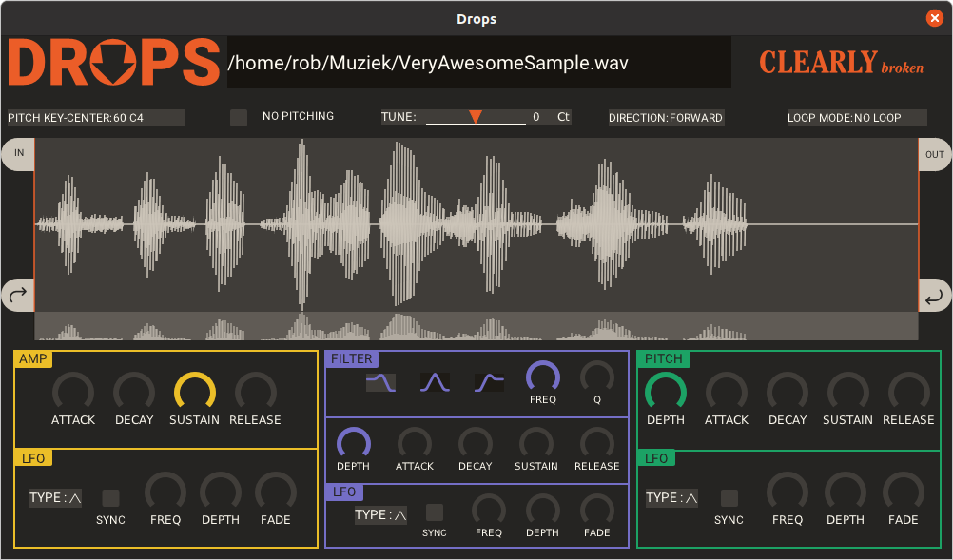
Task: Toggle Sync in the Pitch LFO section
Action: click(729, 497)
